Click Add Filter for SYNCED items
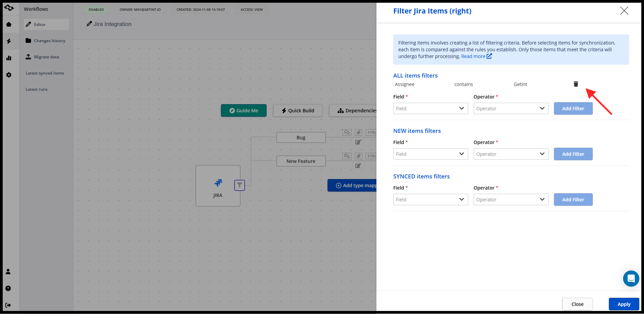This screenshot has width=644, height=314. pos(573,200)
